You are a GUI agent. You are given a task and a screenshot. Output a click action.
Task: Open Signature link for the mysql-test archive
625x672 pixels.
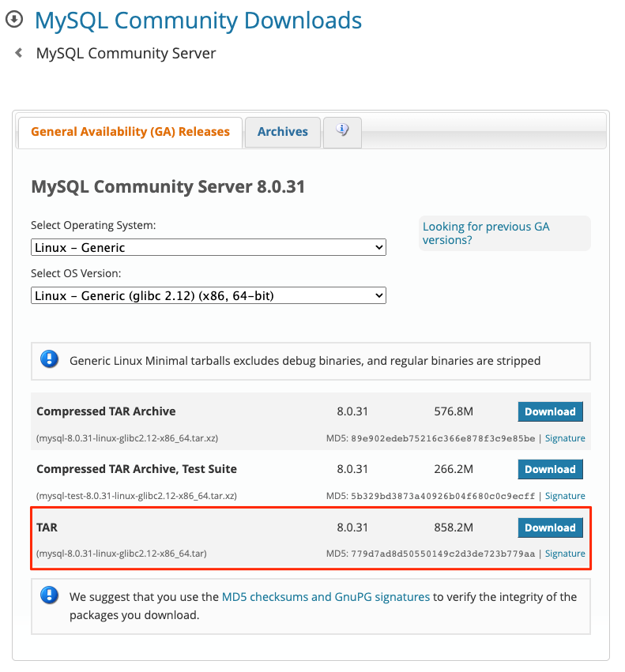(565, 496)
